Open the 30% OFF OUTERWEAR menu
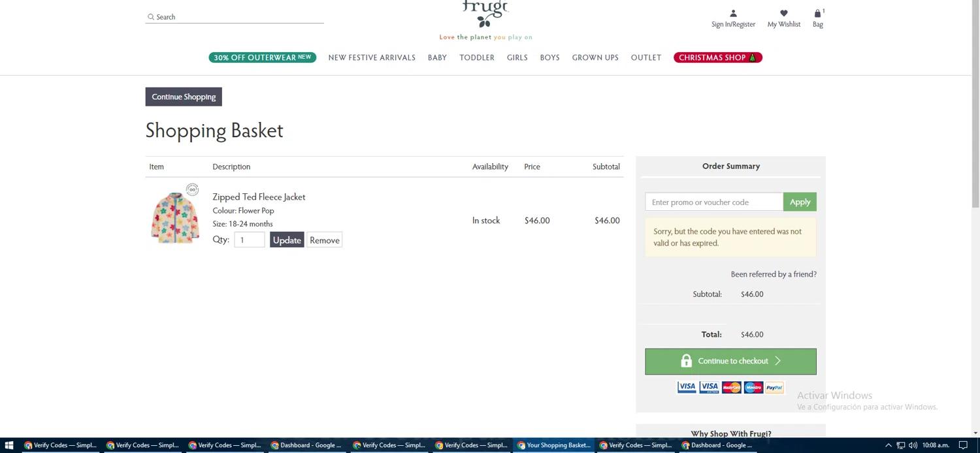The height and width of the screenshot is (453, 980). pyautogui.click(x=263, y=57)
